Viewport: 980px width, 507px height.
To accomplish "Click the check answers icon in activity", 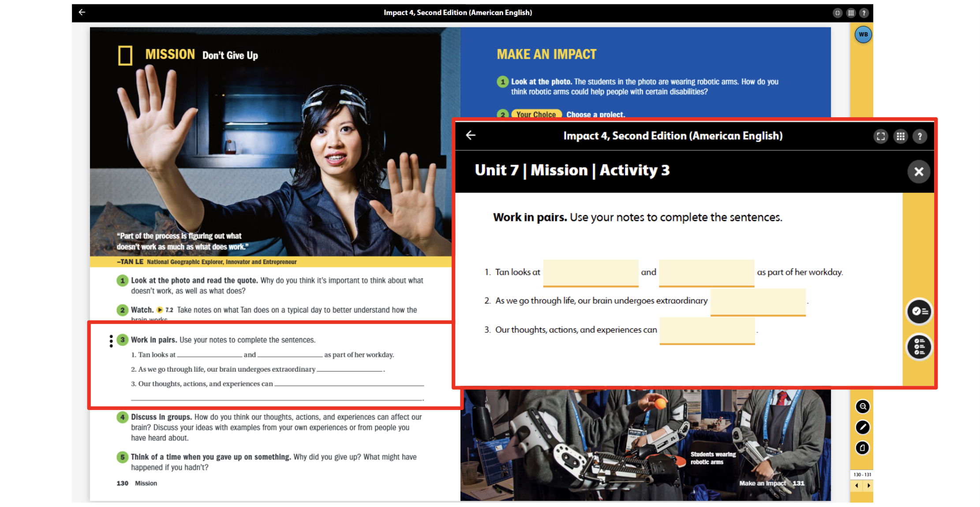I will pyautogui.click(x=920, y=312).
